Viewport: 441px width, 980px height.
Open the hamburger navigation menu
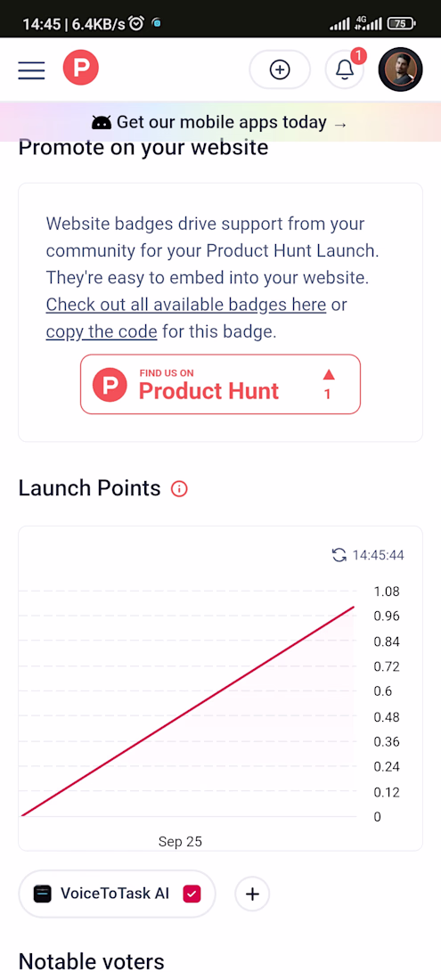[31, 70]
